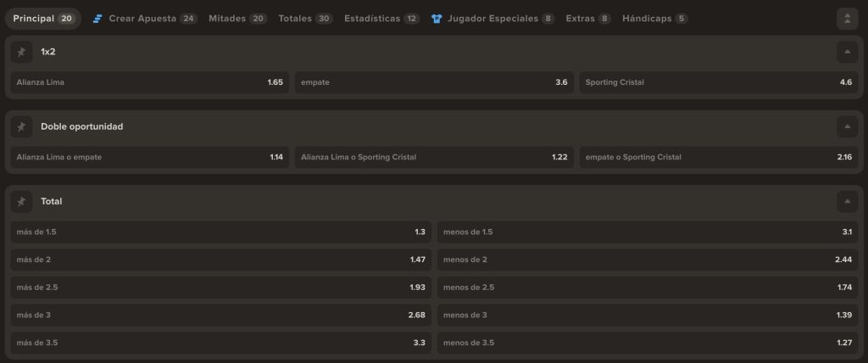Open the Mitades tab
The image size is (868, 363).
237,19
